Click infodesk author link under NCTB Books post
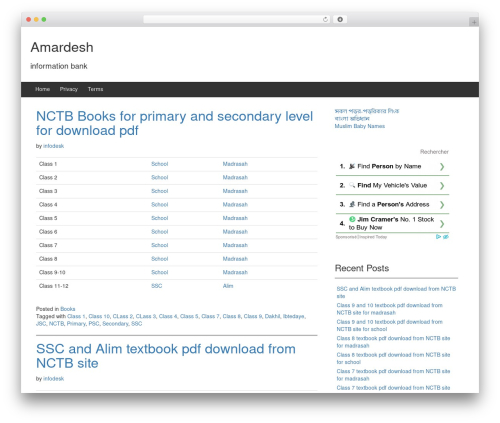 tap(53, 146)
